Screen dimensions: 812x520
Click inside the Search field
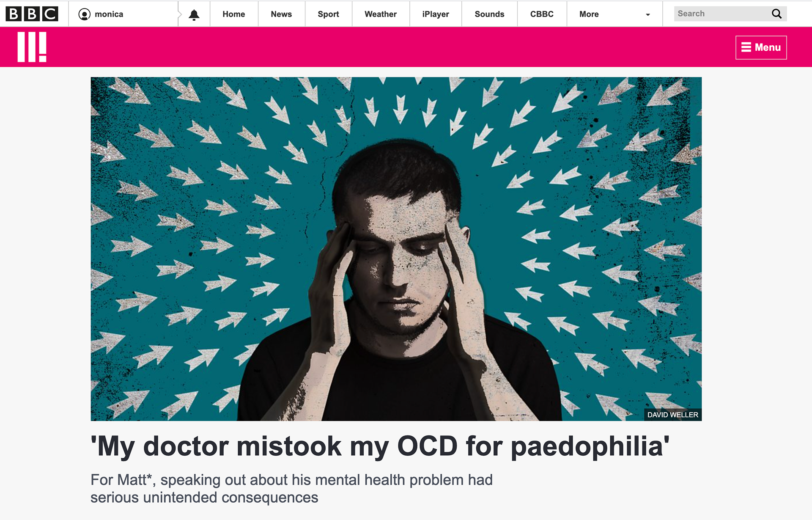pos(723,14)
